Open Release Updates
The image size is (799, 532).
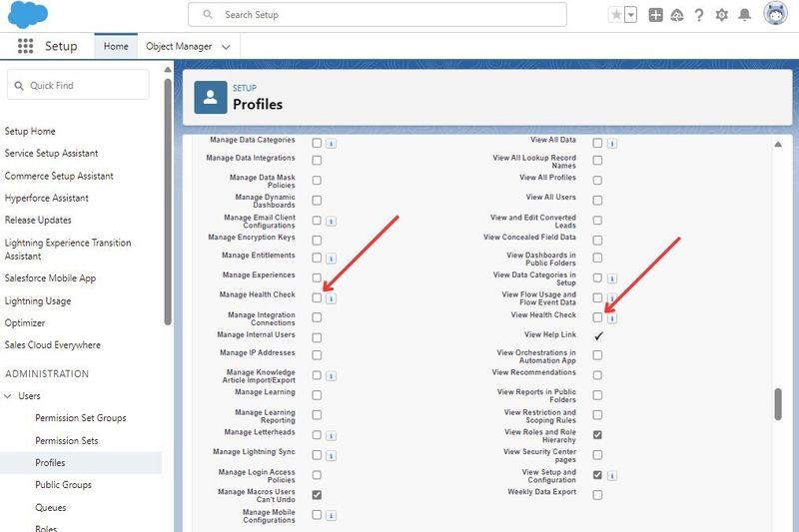(38, 220)
